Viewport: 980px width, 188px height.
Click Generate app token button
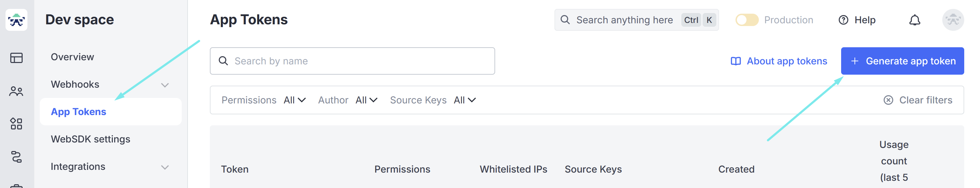903,61
